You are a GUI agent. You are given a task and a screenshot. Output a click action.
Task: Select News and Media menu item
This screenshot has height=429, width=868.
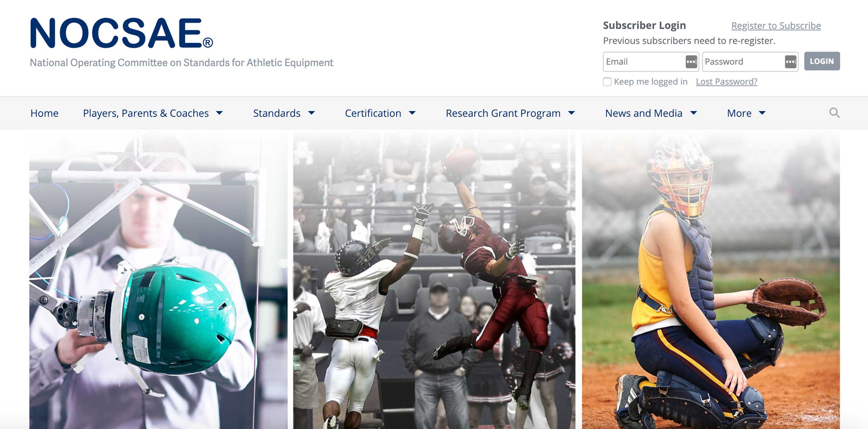tap(643, 113)
